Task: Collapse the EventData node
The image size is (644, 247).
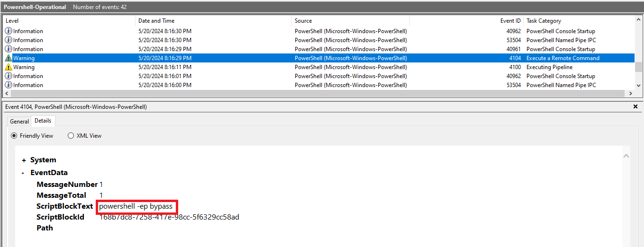Action: point(24,173)
